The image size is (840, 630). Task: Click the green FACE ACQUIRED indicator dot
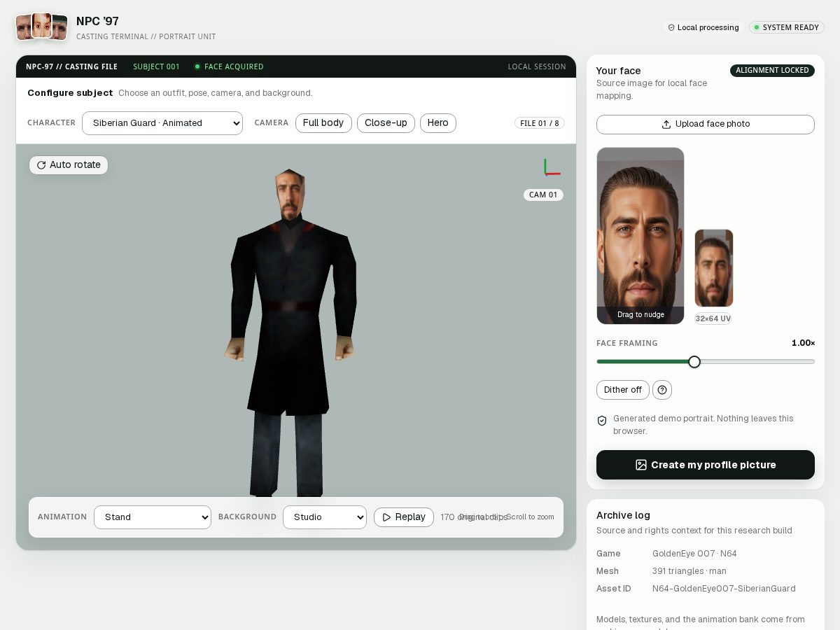point(197,66)
